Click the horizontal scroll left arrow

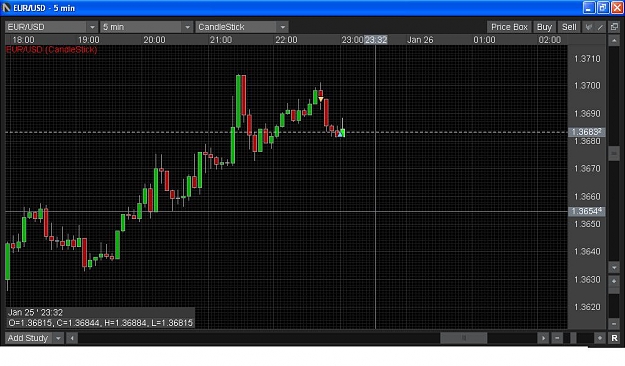point(72,338)
